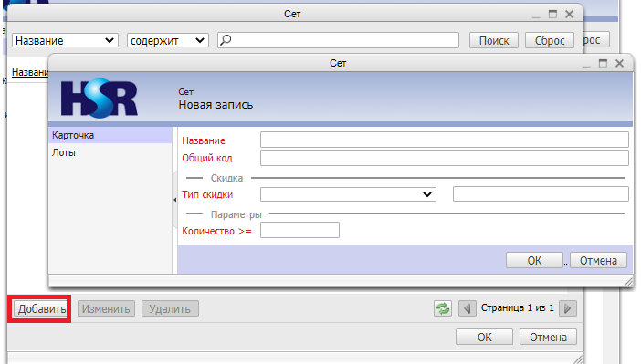Screen dimensions: 641x364
Task: Click Отмена in the back Сет window
Action: point(548,337)
